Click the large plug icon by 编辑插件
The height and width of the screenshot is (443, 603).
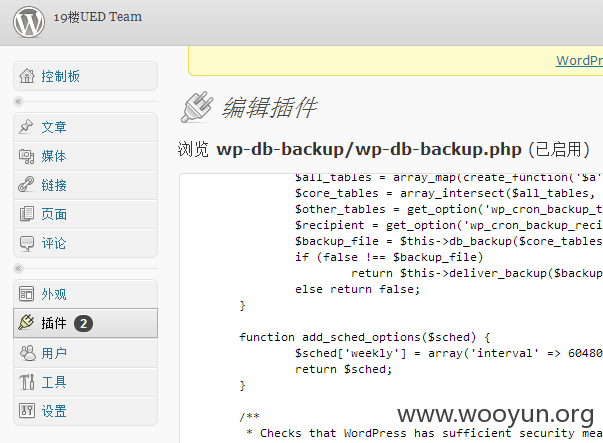[197, 107]
